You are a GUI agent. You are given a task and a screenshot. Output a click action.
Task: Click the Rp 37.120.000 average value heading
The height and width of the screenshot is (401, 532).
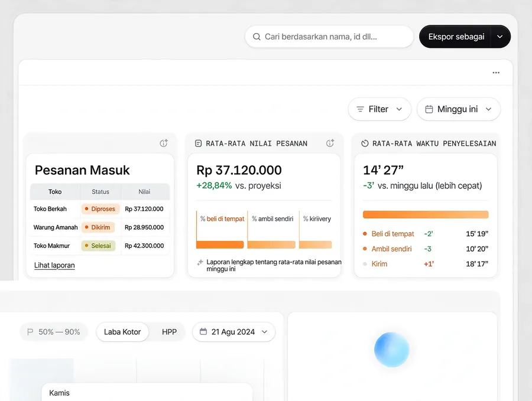(239, 170)
